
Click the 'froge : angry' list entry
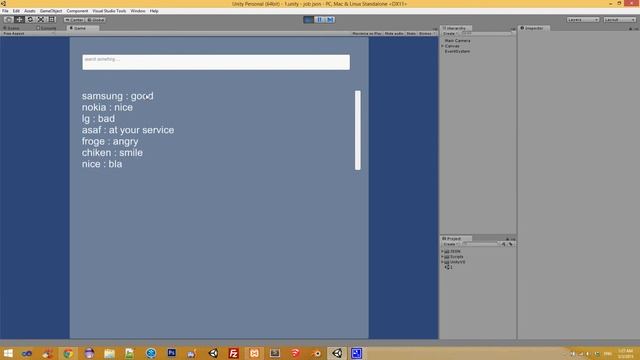tap(110, 141)
